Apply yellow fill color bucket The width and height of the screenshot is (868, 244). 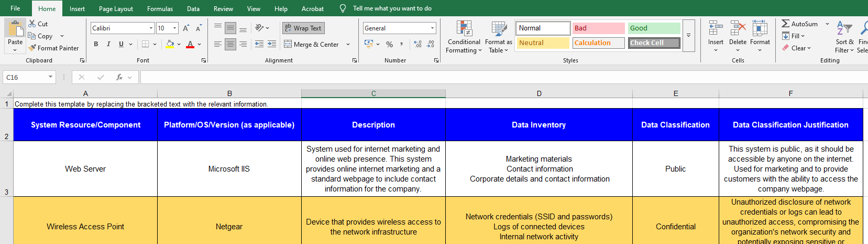169,44
